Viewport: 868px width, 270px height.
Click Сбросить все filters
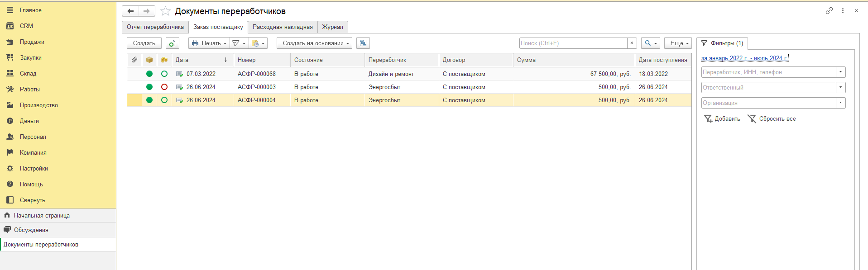[772, 118]
